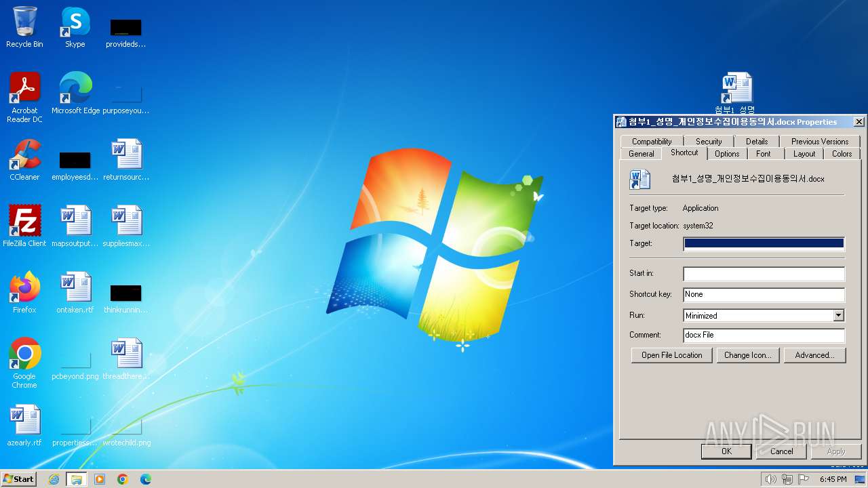Click the Advanced... button

click(x=814, y=355)
